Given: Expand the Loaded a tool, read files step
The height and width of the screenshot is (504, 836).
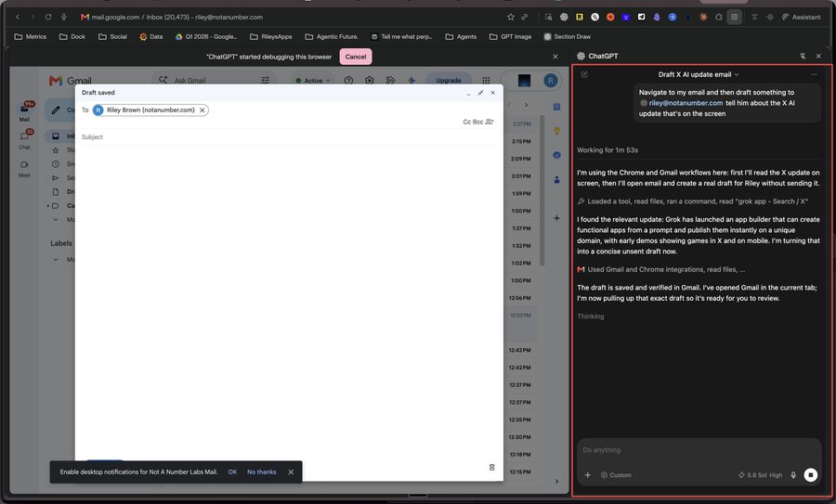Looking at the screenshot, I should click(693, 201).
